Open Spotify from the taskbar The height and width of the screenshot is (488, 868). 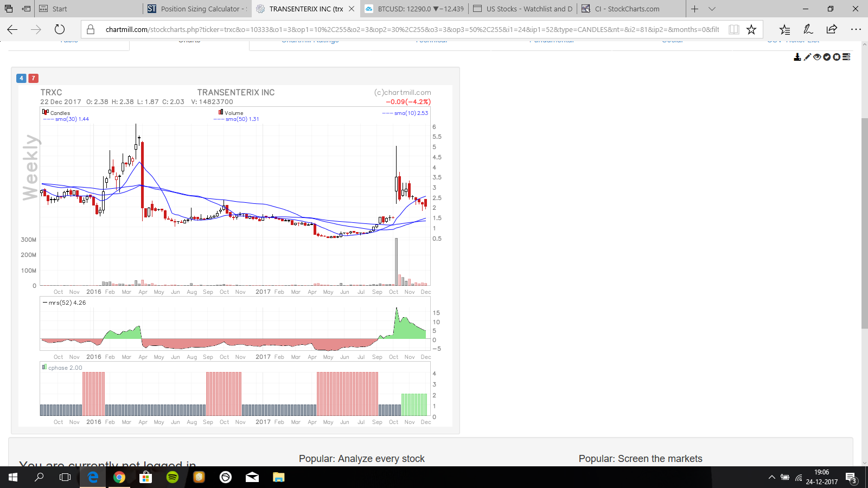173,477
